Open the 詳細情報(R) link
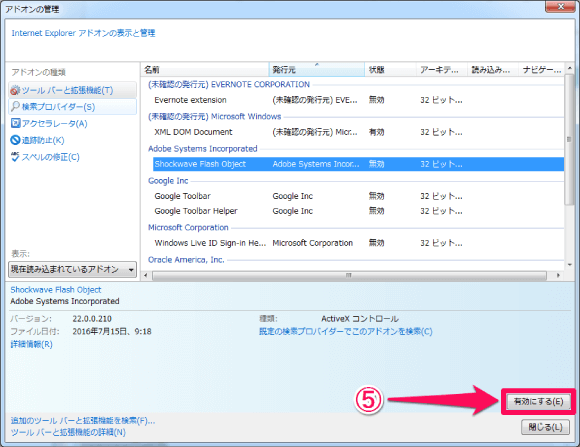Image resolution: width=580 pixels, height=447 pixels. 31,345
